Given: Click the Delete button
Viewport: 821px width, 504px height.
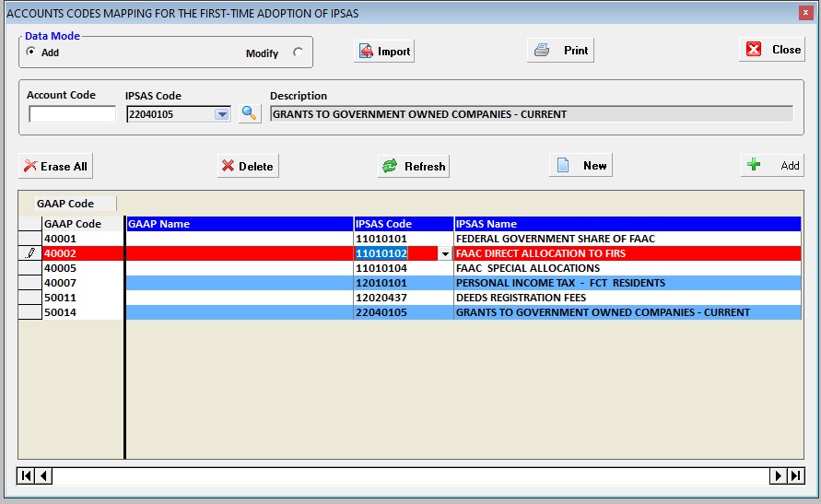Looking at the screenshot, I should pyautogui.click(x=248, y=166).
